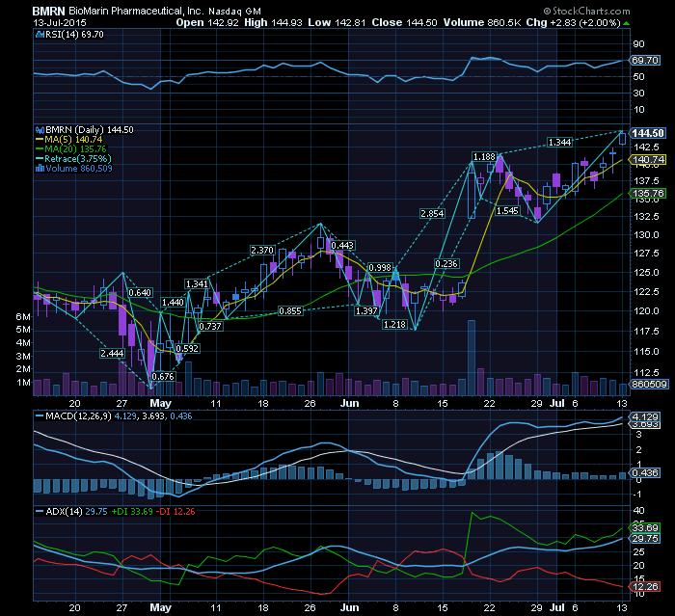The height and width of the screenshot is (616, 675).
Task: Click the 135.76 MA(20) price tag
Action: (x=648, y=193)
